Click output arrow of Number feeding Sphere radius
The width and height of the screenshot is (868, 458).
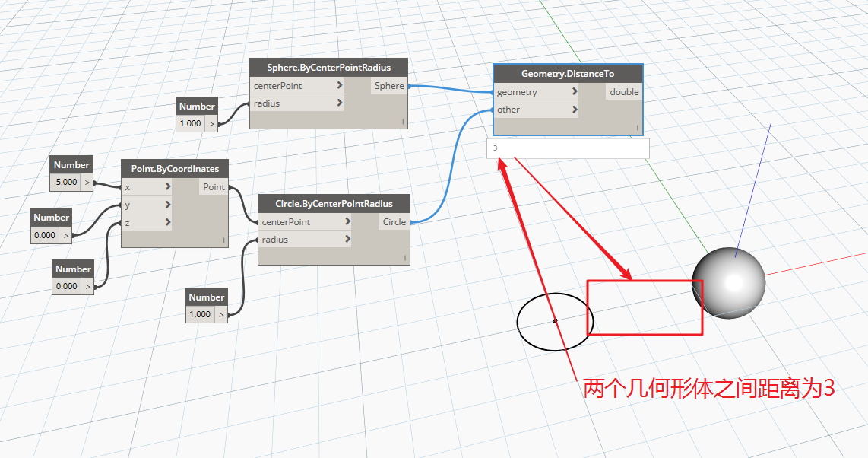pos(211,123)
